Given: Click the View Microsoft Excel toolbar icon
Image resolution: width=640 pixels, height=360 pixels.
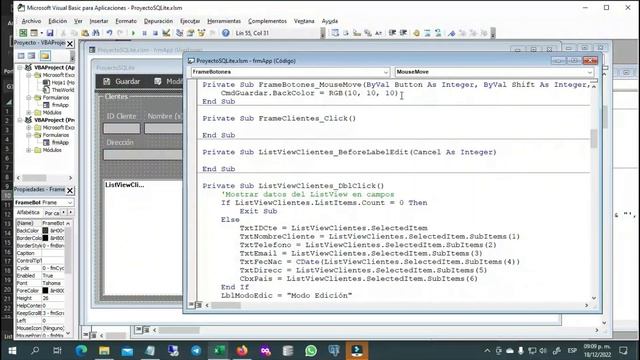Looking at the screenshot, I should pyautogui.click(x=23, y=33).
